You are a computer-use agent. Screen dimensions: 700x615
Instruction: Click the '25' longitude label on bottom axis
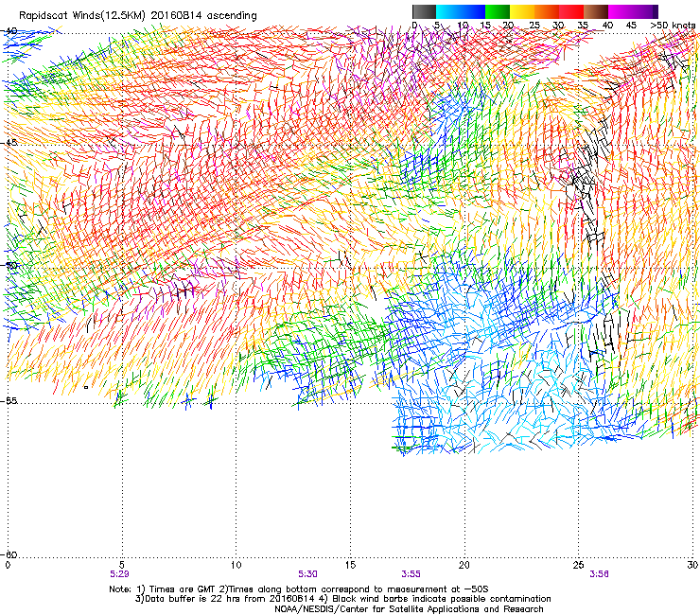(578, 565)
